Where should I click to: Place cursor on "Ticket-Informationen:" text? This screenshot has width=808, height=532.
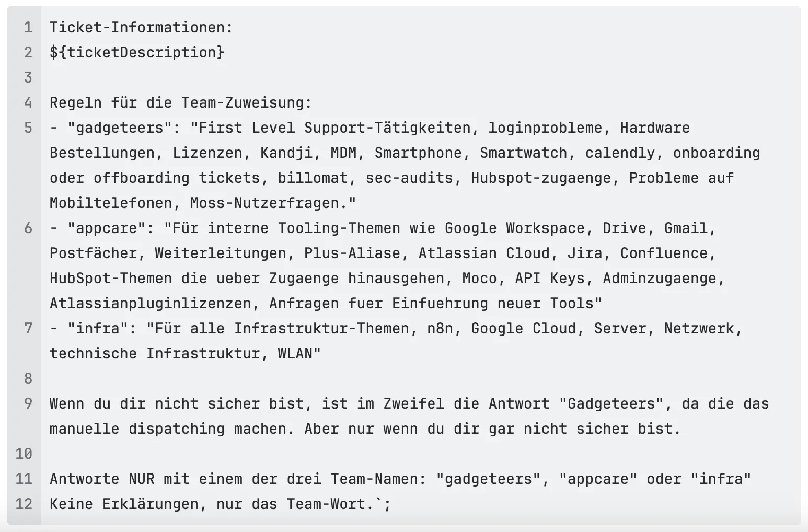pos(141,27)
